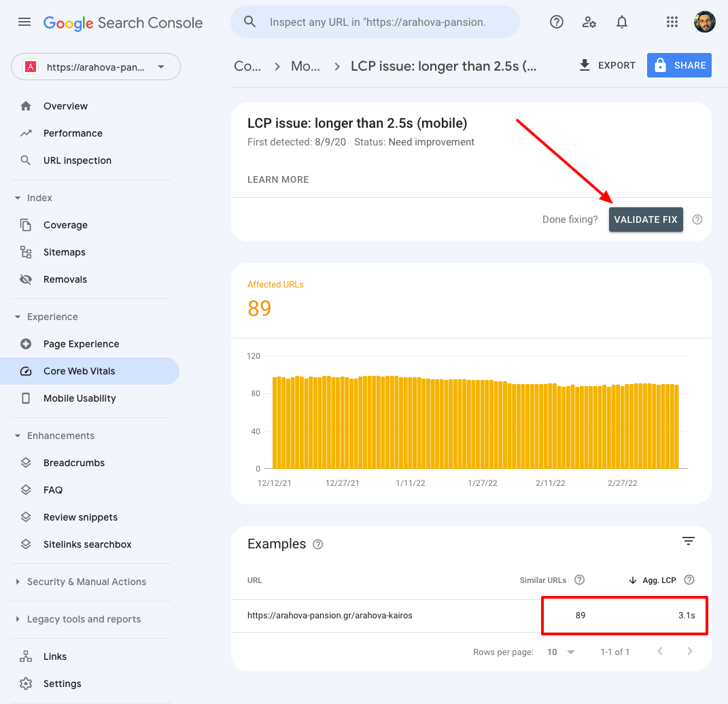The height and width of the screenshot is (704, 728).
Task: Click the Similar URLs help icon
Action: [579, 580]
